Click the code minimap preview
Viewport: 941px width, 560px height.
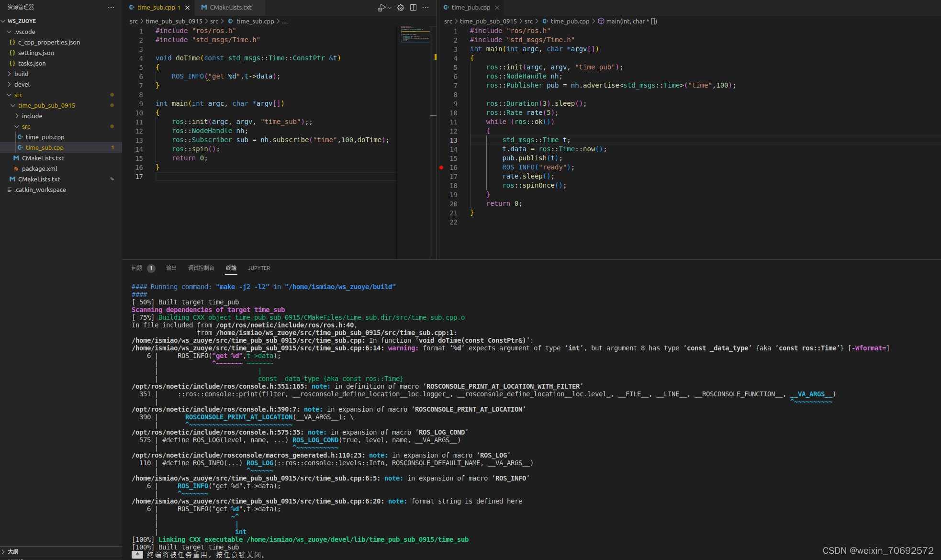pyautogui.click(x=414, y=34)
